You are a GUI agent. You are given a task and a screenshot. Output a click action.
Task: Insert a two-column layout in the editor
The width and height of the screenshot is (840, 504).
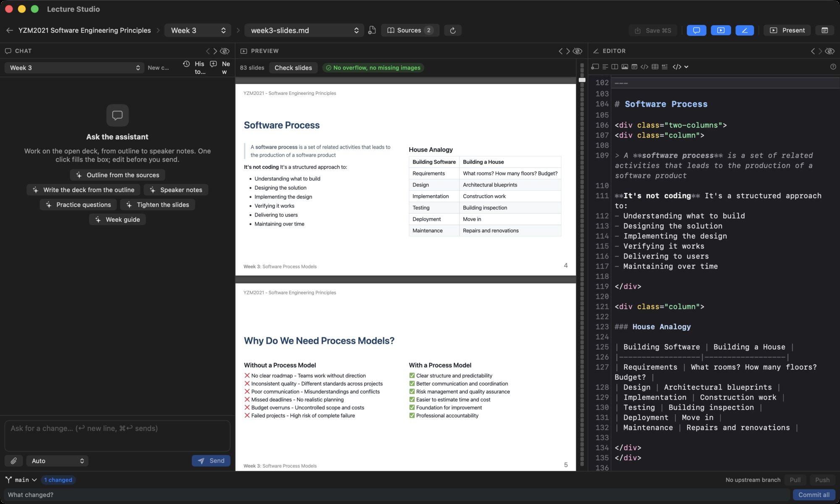615,67
